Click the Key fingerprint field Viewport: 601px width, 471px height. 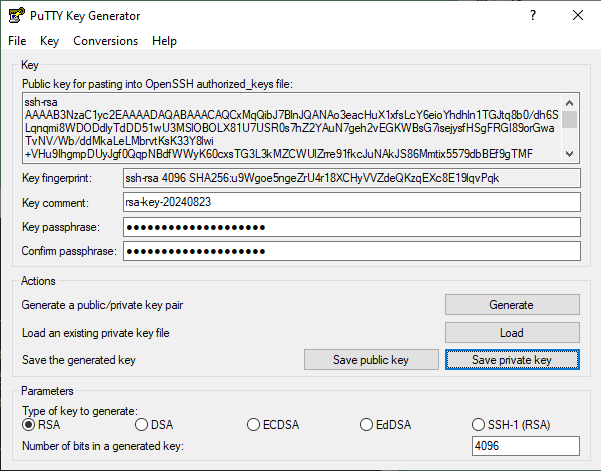pos(351,178)
